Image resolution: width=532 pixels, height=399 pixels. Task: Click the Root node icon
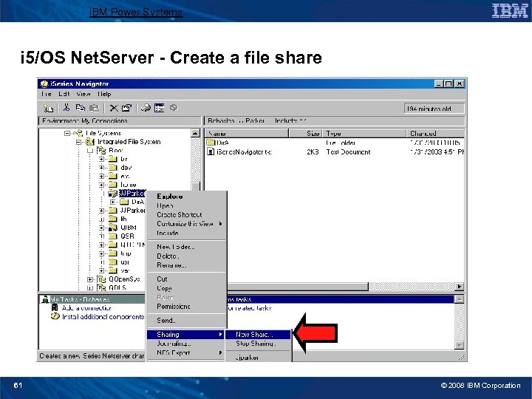pos(101,150)
